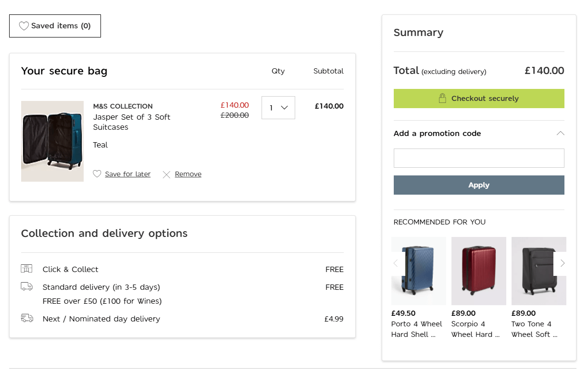
Task: Open the Jasper Set of 3 Soft Suitcases link
Action: (x=131, y=122)
